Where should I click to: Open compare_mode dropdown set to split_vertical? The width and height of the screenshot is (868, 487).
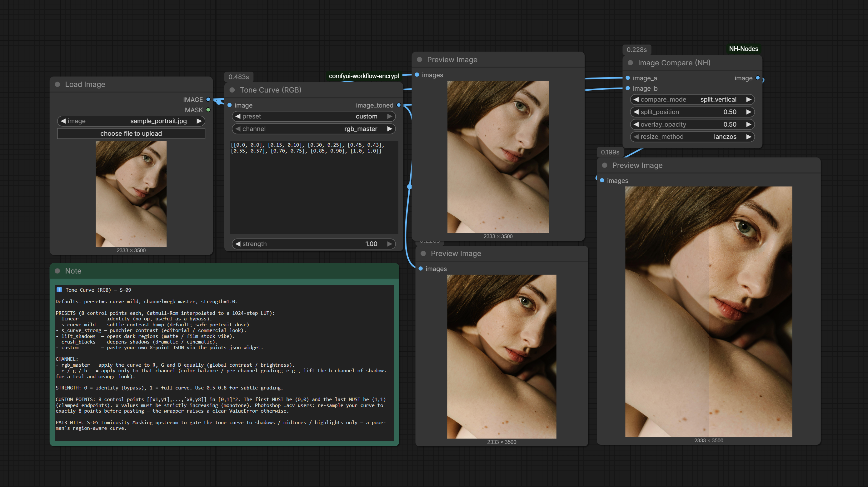coord(692,99)
